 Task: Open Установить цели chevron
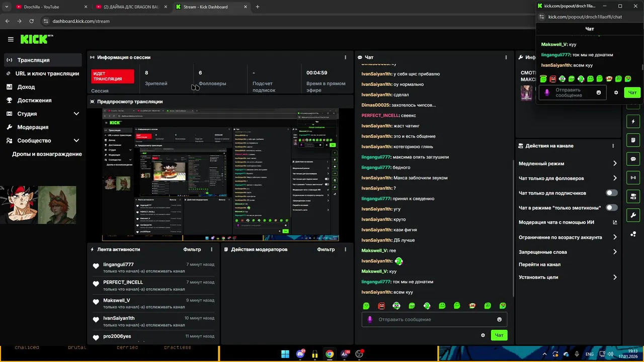point(615,277)
